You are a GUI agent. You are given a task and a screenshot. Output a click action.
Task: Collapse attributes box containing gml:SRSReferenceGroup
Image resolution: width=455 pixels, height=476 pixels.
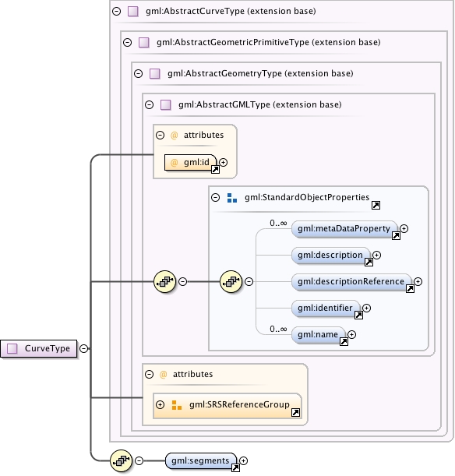tap(150, 374)
